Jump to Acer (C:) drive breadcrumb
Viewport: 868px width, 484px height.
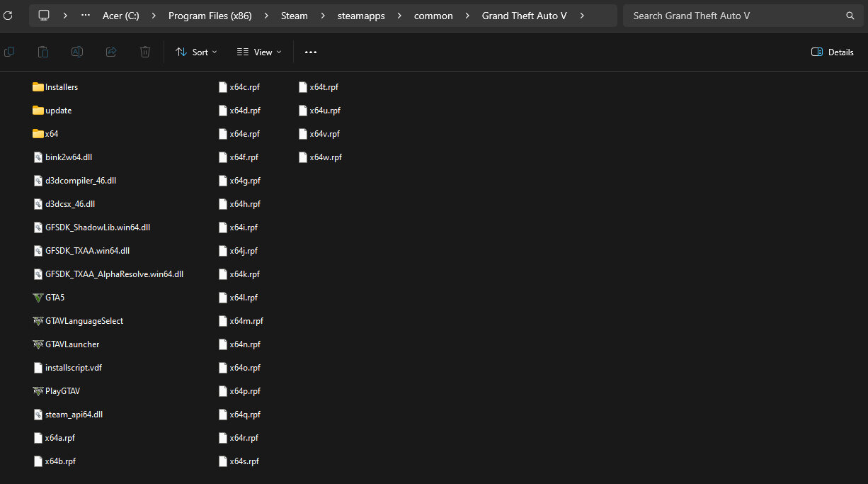pos(120,16)
